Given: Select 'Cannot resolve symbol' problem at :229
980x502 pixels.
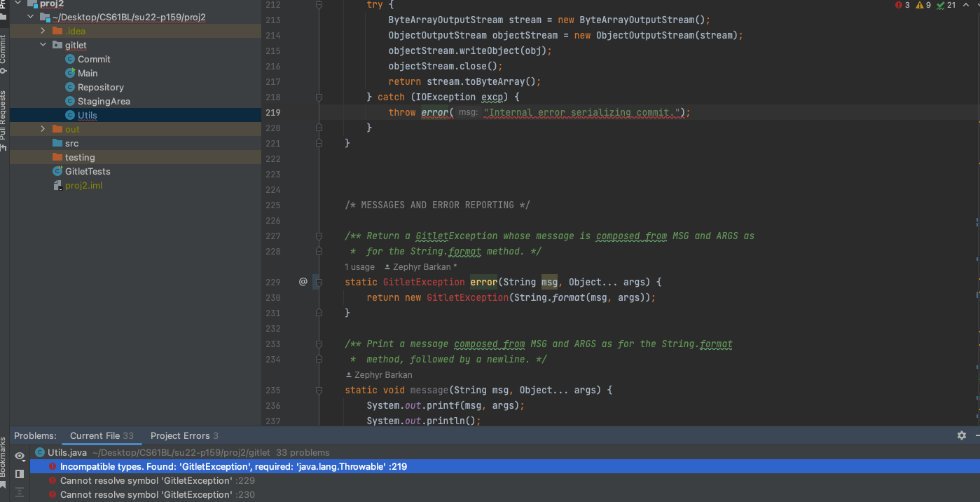Looking at the screenshot, I should point(146,480).
